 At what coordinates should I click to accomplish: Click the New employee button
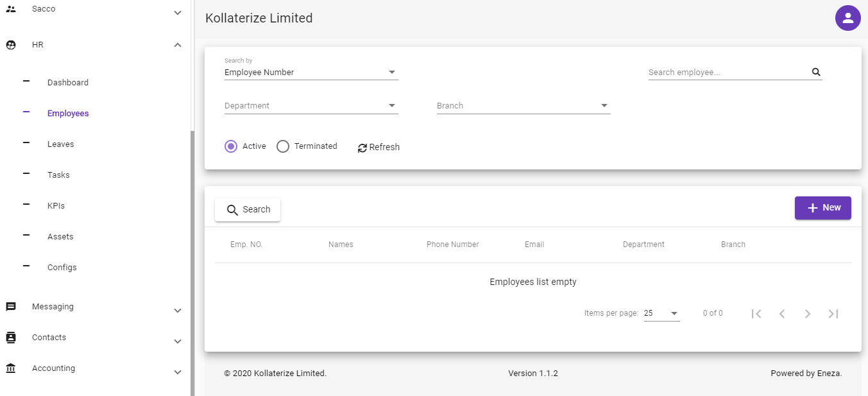coord(823,208)
